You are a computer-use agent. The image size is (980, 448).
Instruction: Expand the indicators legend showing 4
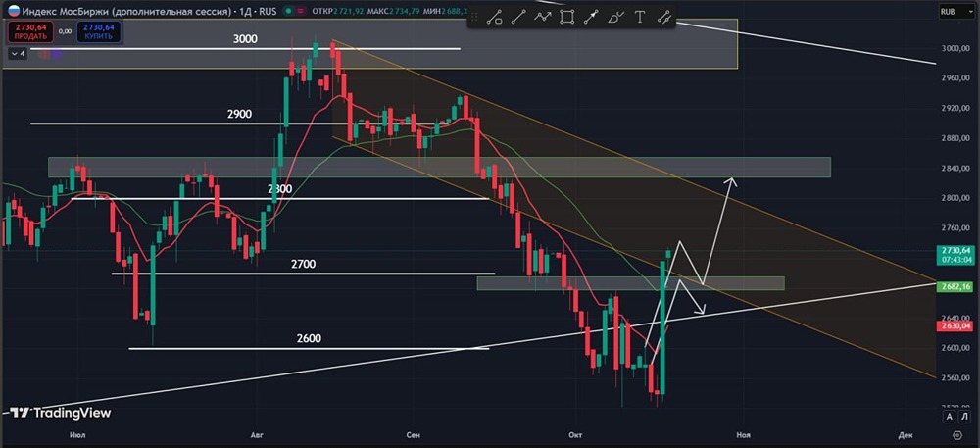pyautogui.click(x=17, y=54)
